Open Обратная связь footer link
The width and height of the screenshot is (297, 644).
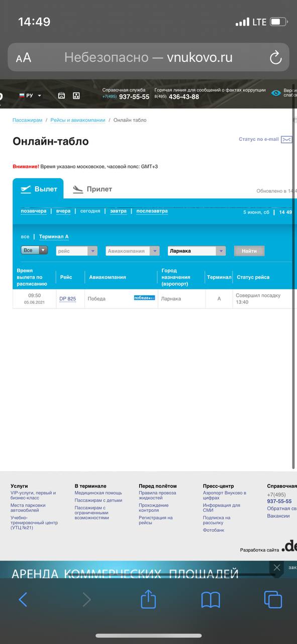click(281, 509)
